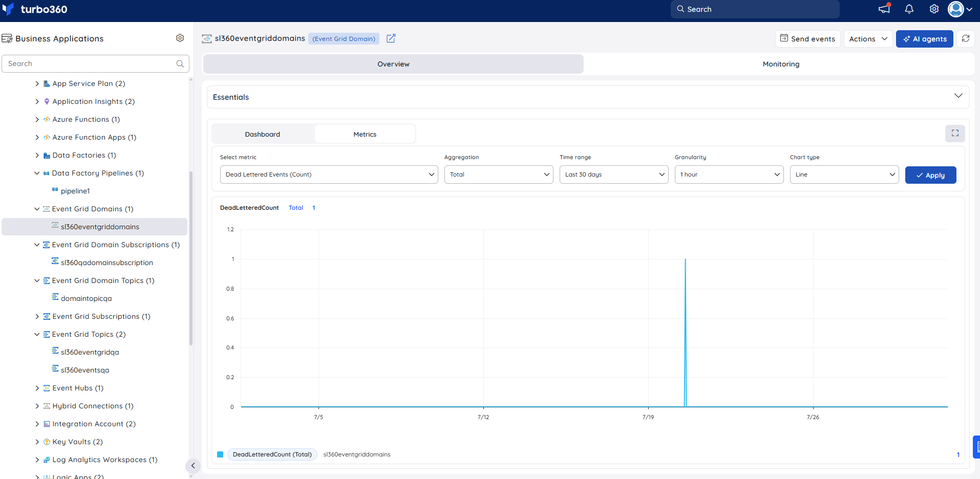This screenshot has width=980, height=479.
Task: Select the Metrics tab
Action: pos(365,134)
